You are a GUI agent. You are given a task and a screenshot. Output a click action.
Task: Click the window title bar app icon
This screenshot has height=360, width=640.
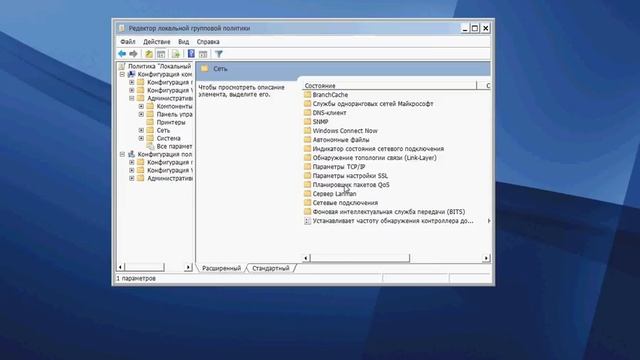(x=122, y=28)
